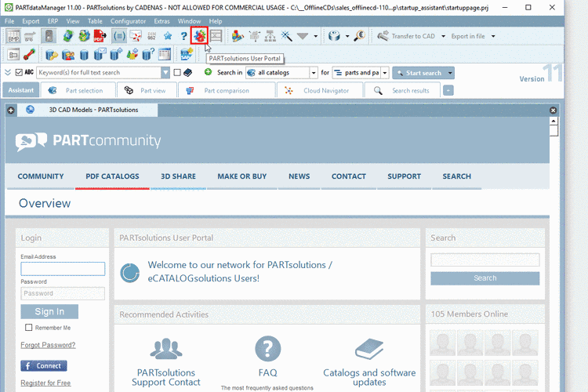Click the green plus add search icon
The image size is (588, 392).
[x=208, y=72]
